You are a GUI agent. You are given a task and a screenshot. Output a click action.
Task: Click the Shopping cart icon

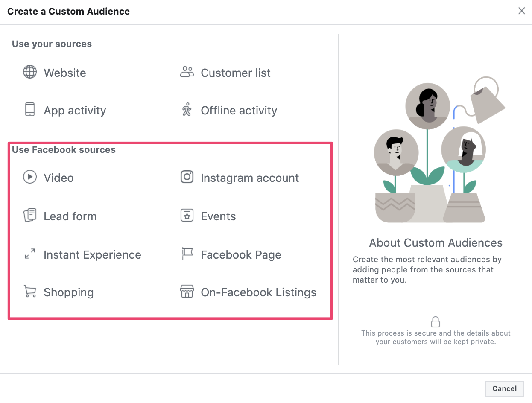30,292
